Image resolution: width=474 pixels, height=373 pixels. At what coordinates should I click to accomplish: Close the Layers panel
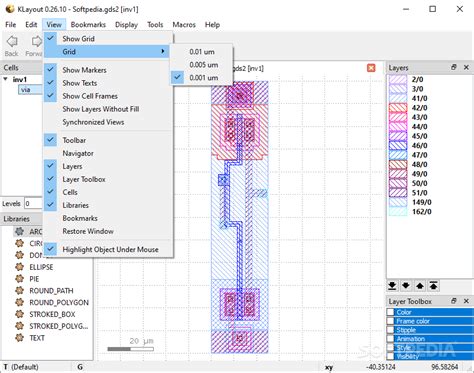466,67
